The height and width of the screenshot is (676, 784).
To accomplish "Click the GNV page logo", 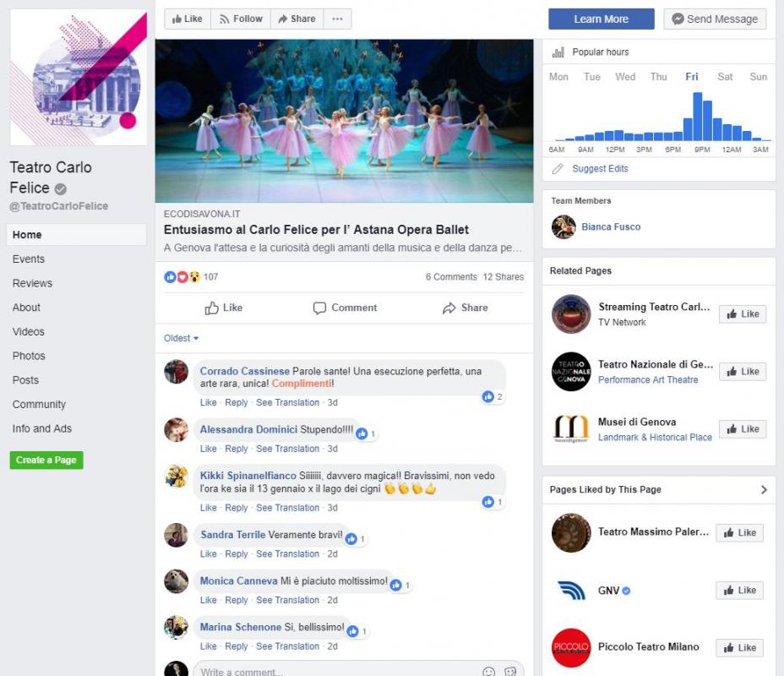I will coord(570,591).
